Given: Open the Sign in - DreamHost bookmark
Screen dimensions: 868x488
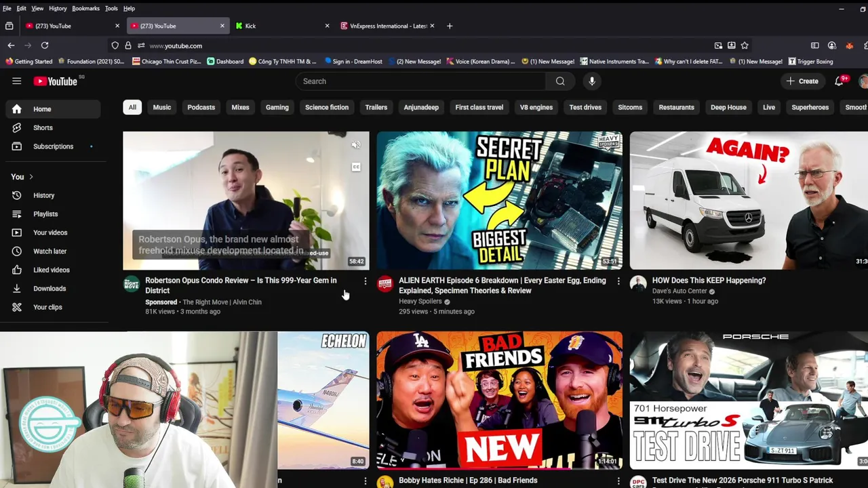Looking at the screenshot, I should [x=353, y=62].
